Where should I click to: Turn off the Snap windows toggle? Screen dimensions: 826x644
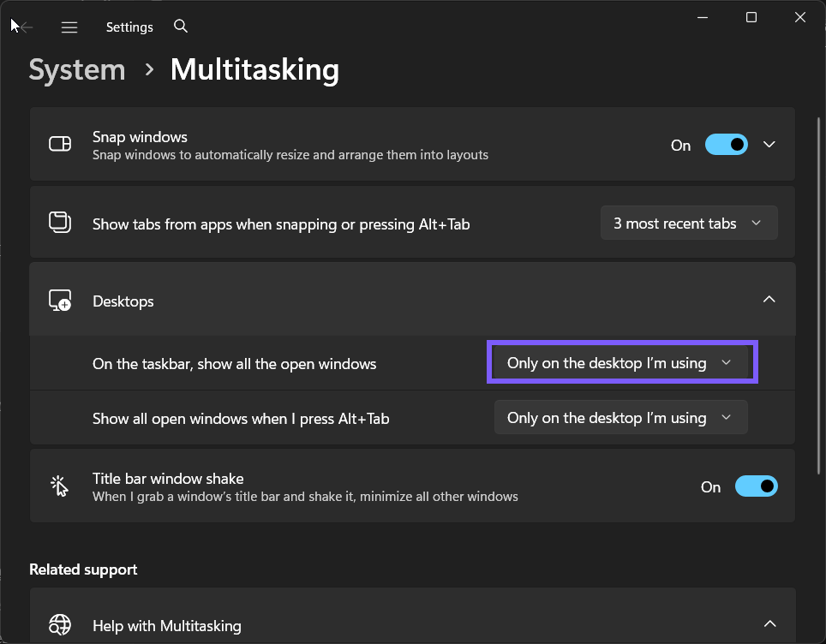coord(727,144)
